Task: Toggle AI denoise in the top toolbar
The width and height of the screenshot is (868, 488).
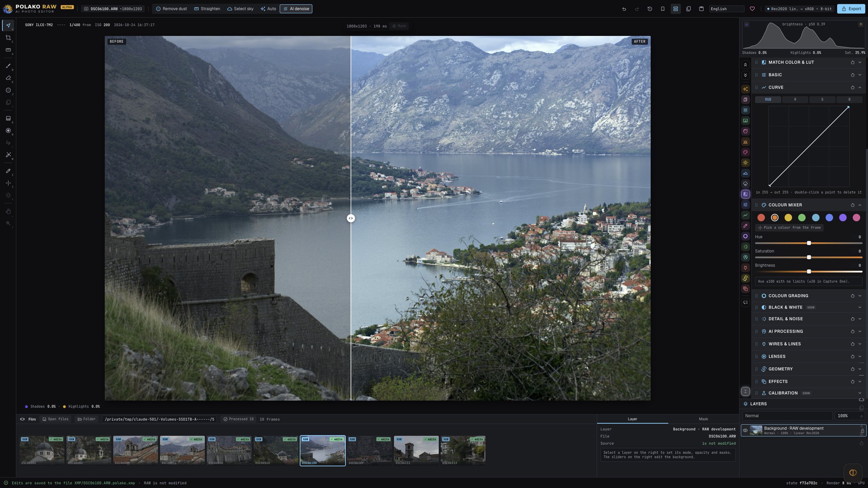Action: point(296,9)
